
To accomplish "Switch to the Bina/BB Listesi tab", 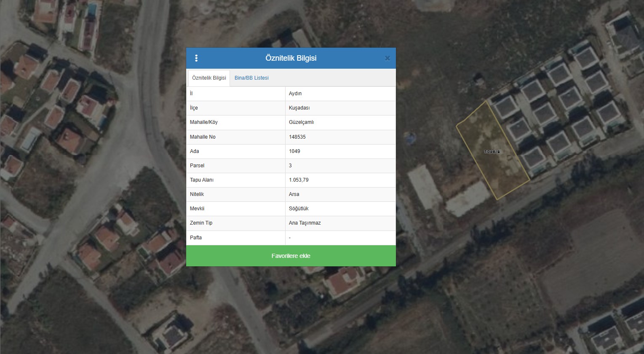I will (x=251, y=78).
